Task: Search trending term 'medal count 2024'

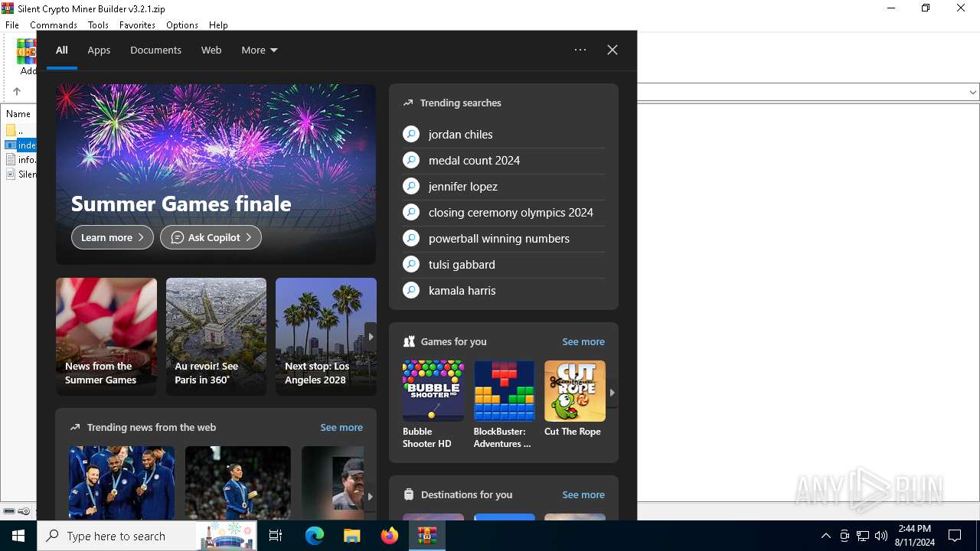Action: pos(504,160)
